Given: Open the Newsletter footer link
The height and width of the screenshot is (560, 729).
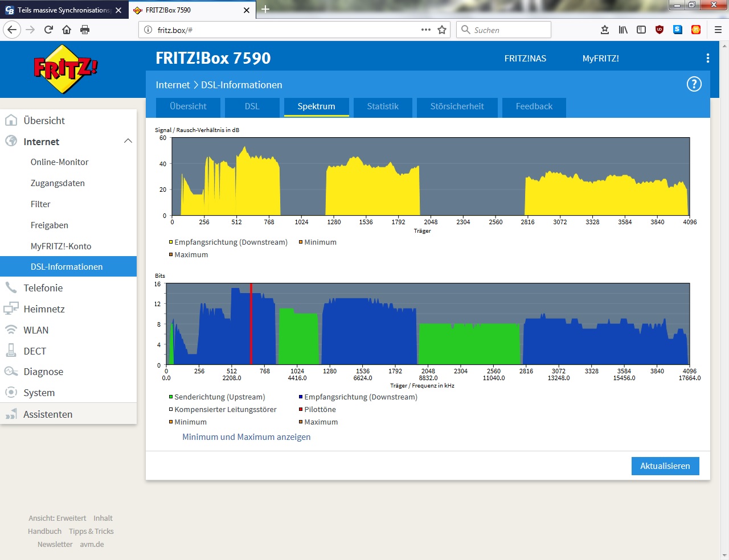Looking at the screenshot, I should coord(55,545).
